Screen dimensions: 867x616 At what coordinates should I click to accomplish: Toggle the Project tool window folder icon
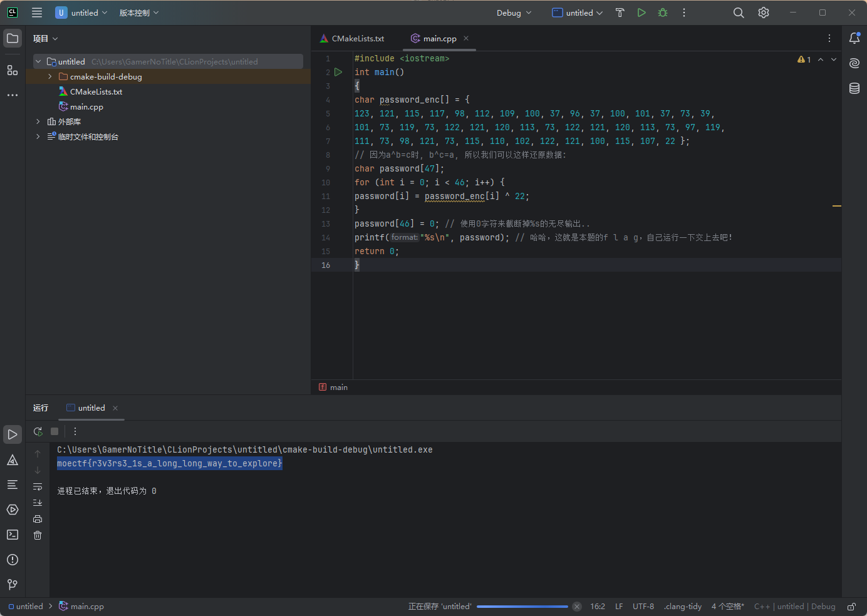pyautogui.click(x=13, y=38)
